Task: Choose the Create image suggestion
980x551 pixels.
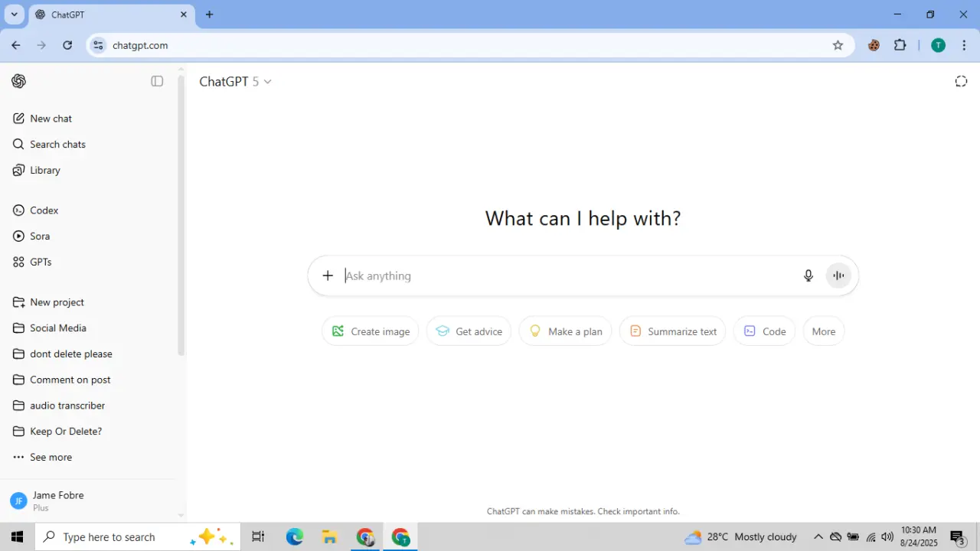Action: click(x=371, y=331)
